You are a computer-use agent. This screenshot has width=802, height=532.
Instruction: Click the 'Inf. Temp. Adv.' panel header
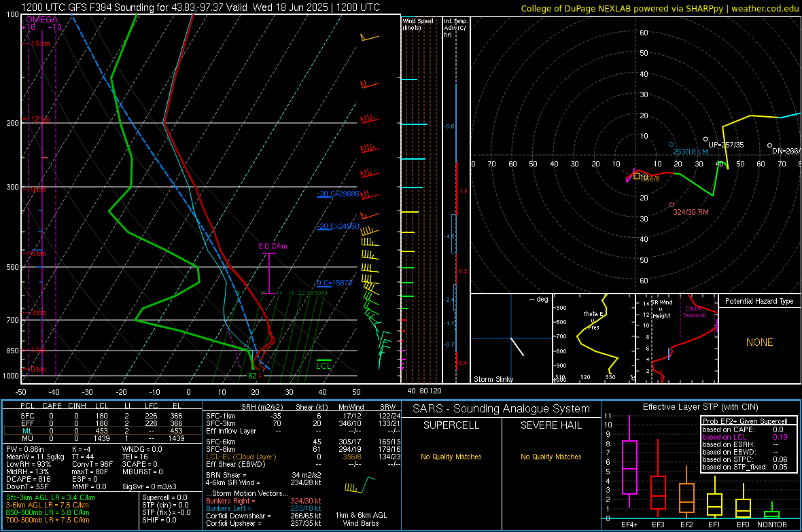455,28
